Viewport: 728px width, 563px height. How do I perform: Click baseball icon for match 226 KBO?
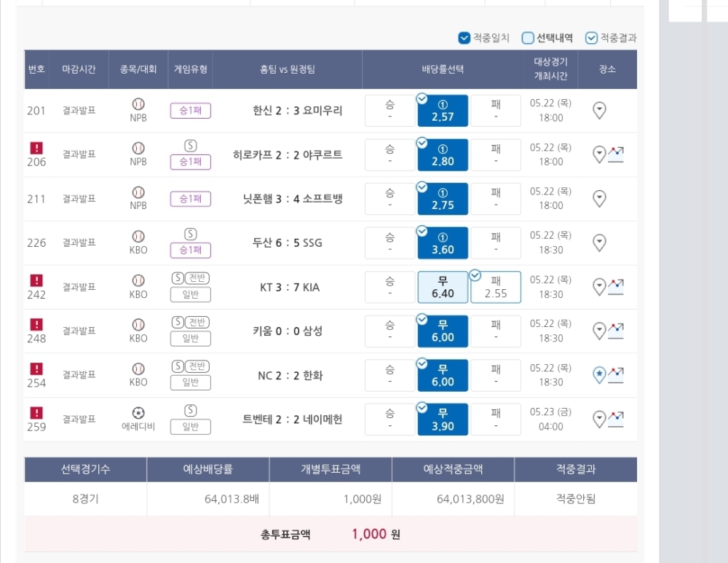[x=138, y=237]
